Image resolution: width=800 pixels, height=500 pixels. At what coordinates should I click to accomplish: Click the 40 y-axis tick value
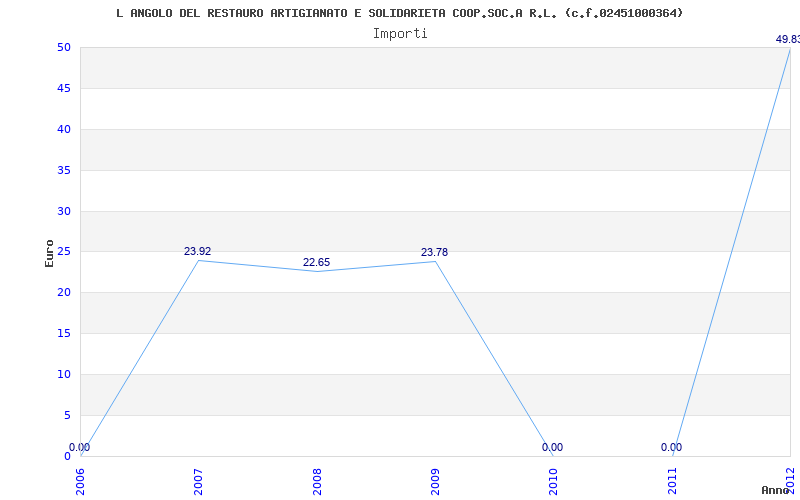click(64, 130)
